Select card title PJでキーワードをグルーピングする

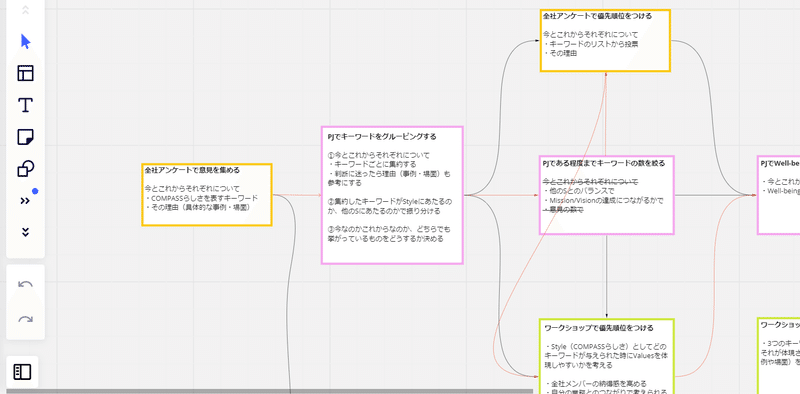point(382,136)
